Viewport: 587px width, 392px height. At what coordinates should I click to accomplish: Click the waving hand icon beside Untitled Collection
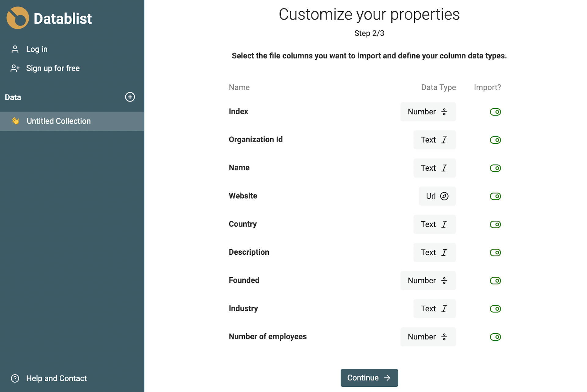click(15, 121)
